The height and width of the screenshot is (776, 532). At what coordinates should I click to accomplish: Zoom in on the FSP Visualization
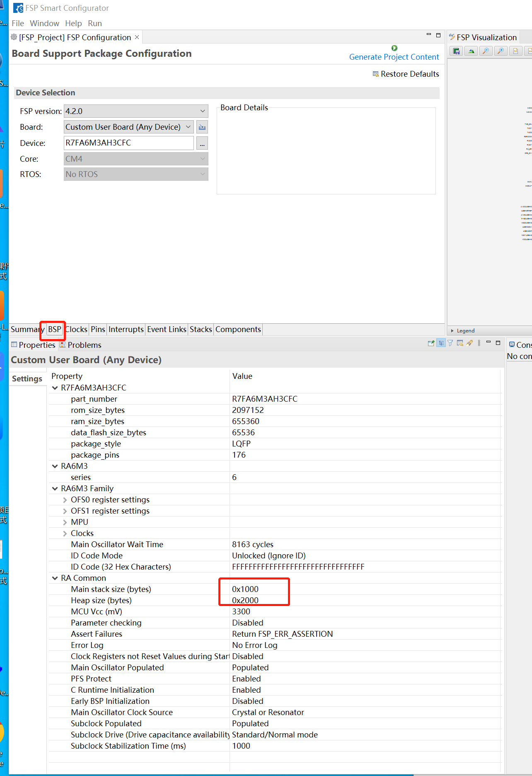501,51
